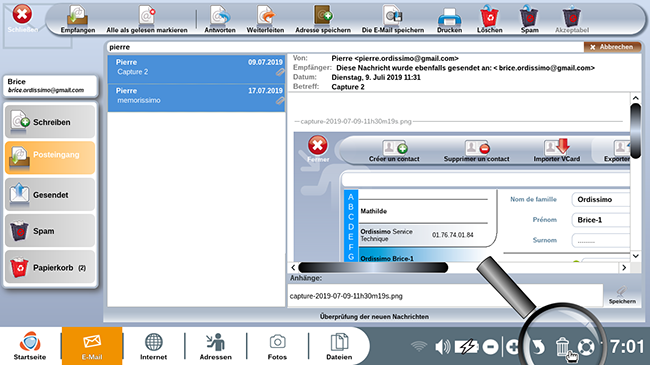Viewport: 650px width, 365px height.
Task: Mark all as read via Alle als gelesen markieren
Action: (147, 19)
